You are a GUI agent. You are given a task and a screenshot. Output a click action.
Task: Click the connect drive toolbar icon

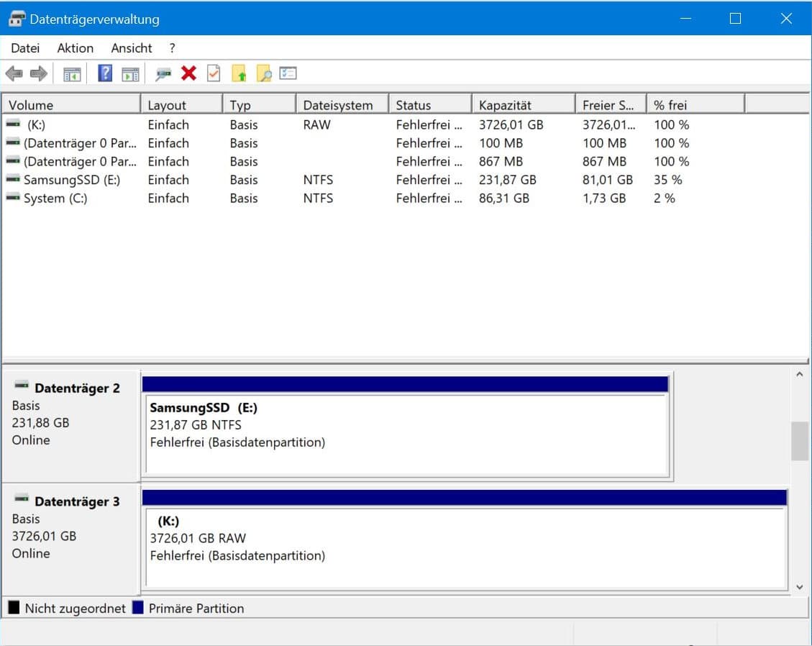point(163,74)
